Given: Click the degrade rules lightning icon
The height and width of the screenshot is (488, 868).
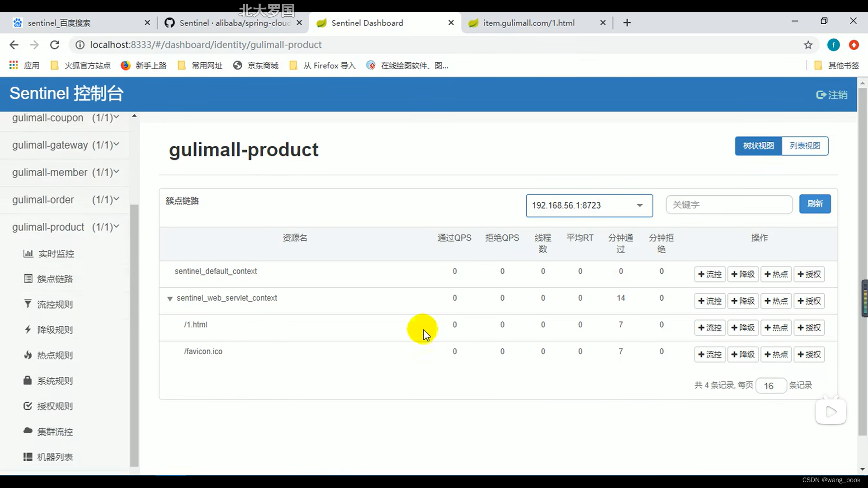Looking at the screenshot, I should (28, 329).
